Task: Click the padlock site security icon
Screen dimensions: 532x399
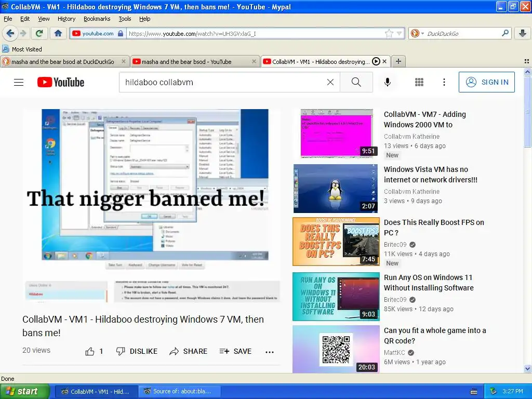Action: pos(121,33)
